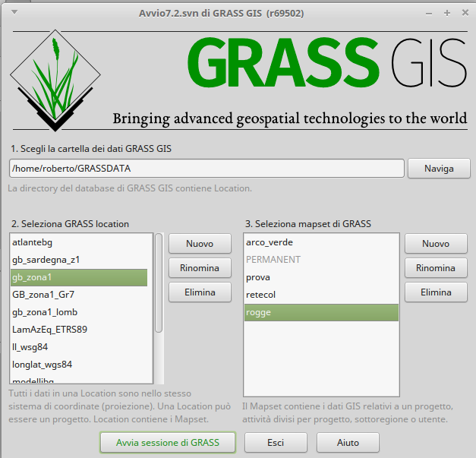Screen dimensions: 476x458
Task: Click Nuovo next to mapset list
Action: 436,244
